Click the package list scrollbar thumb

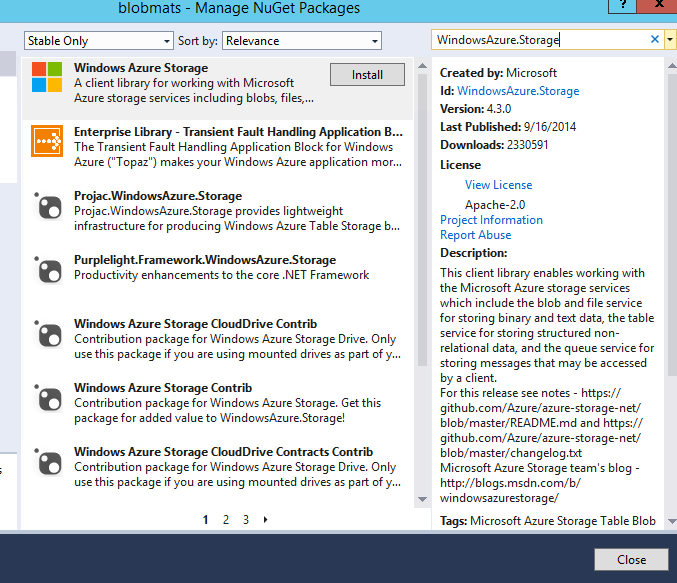(x=423, y=220)
